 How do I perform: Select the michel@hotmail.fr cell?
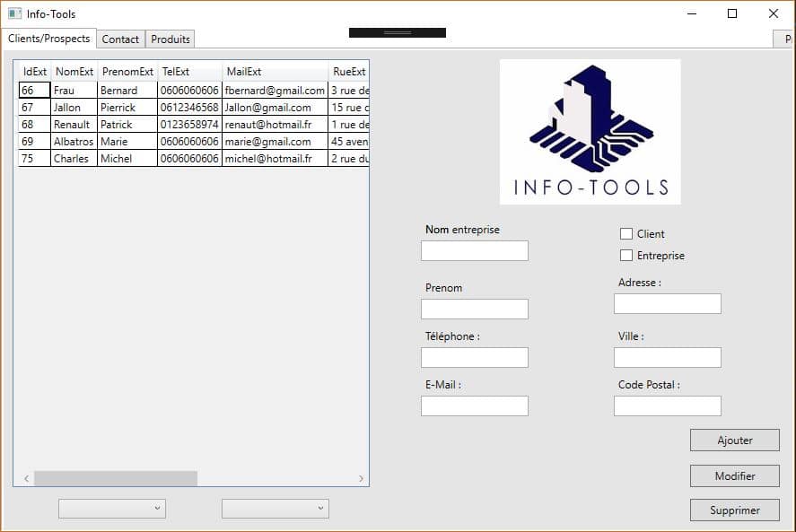276,159
